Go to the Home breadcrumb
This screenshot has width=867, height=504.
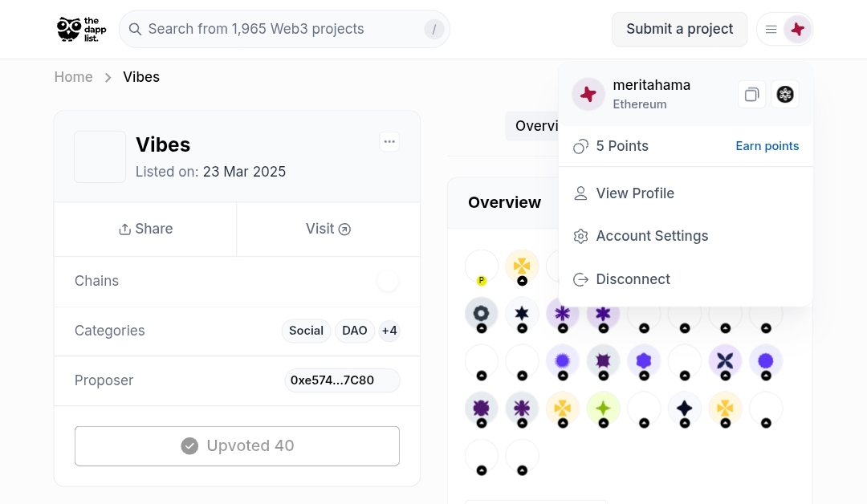[x=74, y=77]
